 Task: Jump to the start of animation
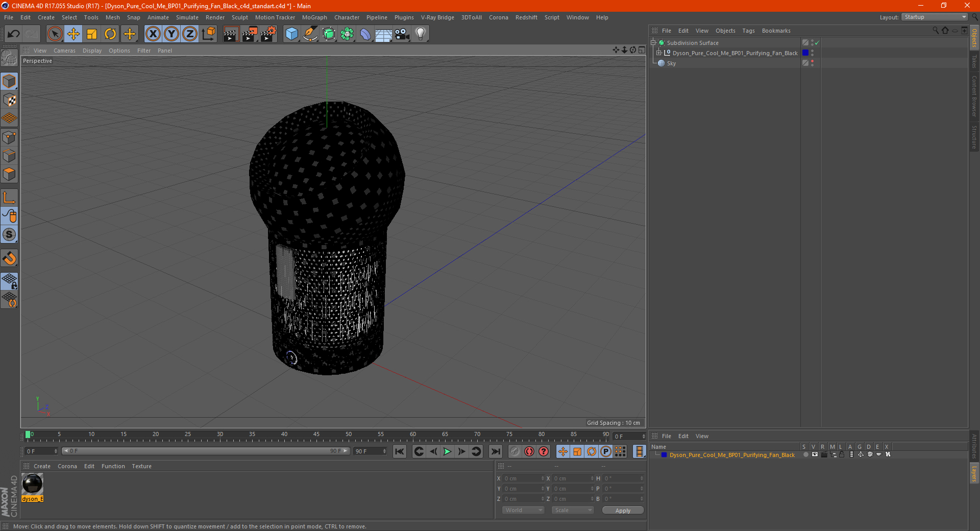[x=400, y=451]
